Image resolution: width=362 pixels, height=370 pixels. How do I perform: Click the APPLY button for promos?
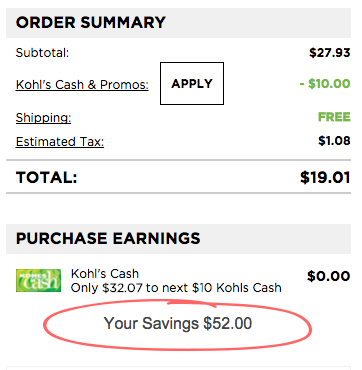(x=192, y=83)
